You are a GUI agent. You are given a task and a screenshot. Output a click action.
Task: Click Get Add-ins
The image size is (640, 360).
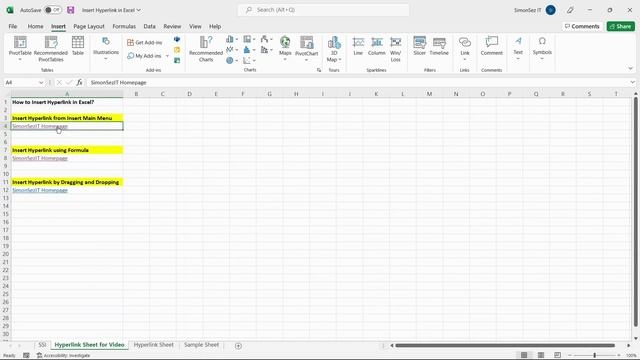click(x=144, y=42)
